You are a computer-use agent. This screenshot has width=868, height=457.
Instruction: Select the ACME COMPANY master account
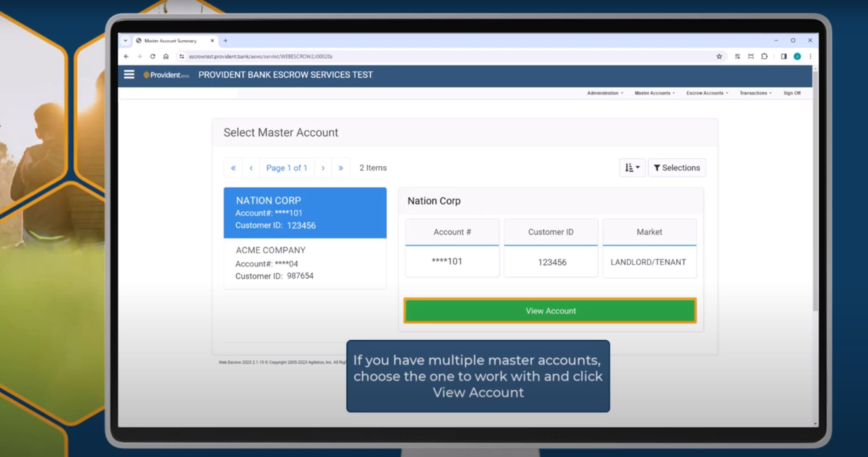click(305, 263)
